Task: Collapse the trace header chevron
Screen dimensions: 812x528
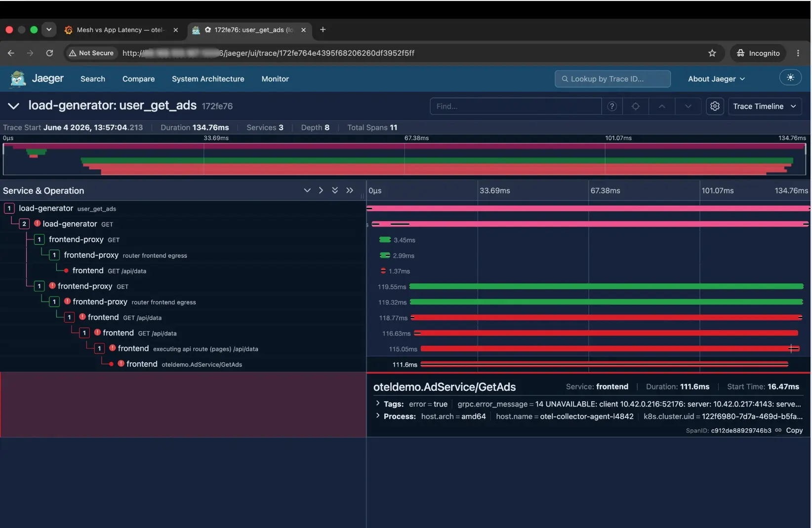Action: click(x=13, y=106)
